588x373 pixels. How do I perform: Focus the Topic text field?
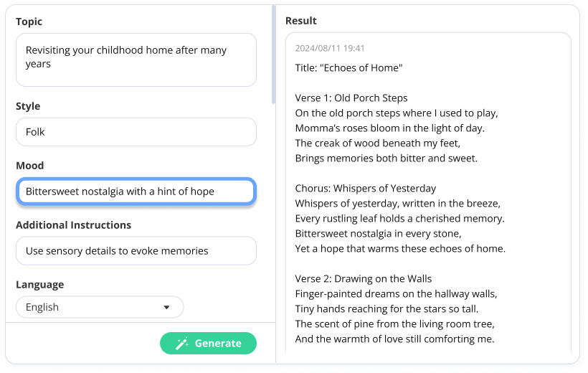tap(136, 60)
